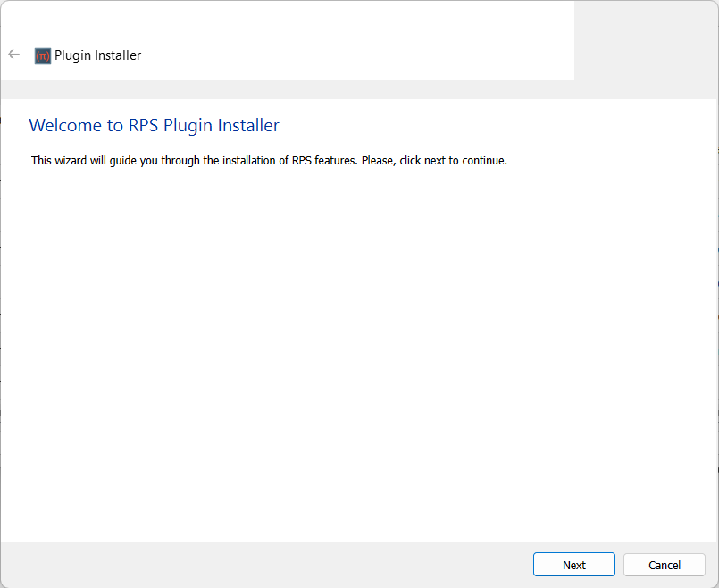Image resolution: width=719 pixels, height=588 pixels.
Task: Click the empty white content area of the wizard
Action: pyautogui.click(x=357, y=357)
